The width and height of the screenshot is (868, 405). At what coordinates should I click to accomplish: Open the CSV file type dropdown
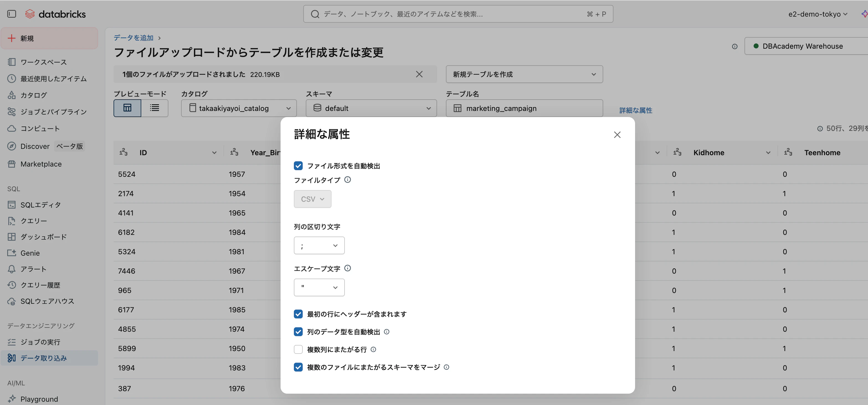point(312,199)
